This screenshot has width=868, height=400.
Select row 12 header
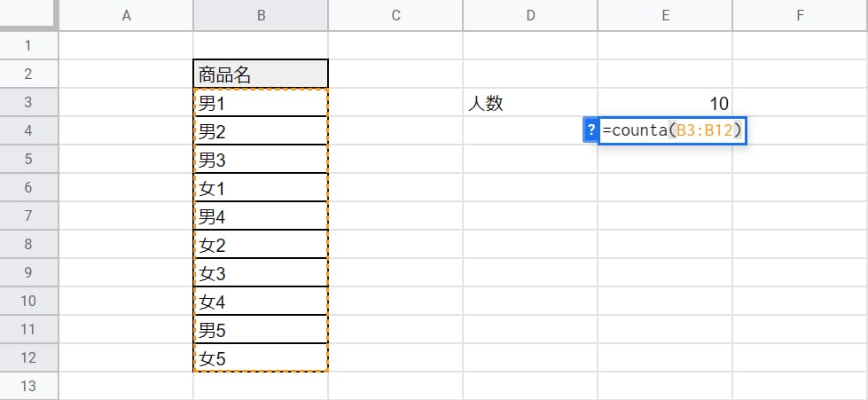[x=28, y=358]
